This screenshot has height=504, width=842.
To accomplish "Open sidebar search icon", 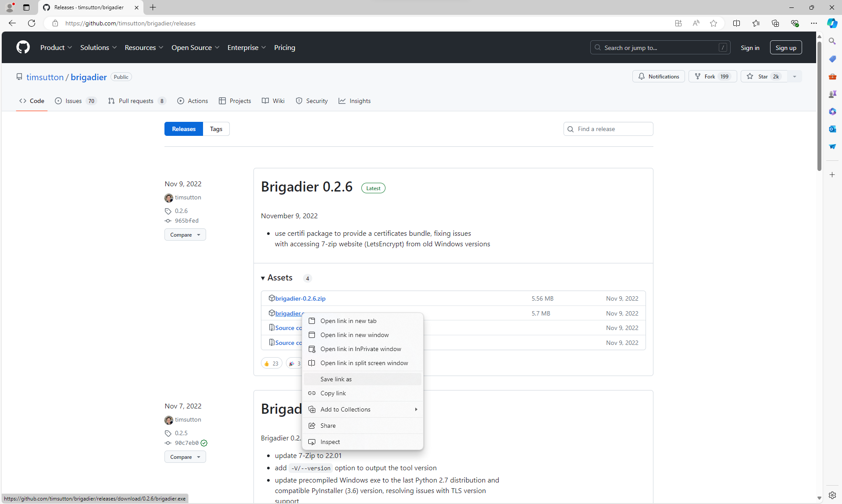I will click(832, 41).
